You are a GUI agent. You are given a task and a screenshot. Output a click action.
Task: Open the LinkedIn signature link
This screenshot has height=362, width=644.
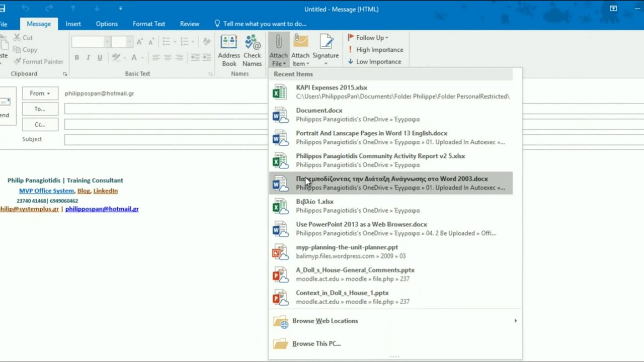tap(105, 191)
